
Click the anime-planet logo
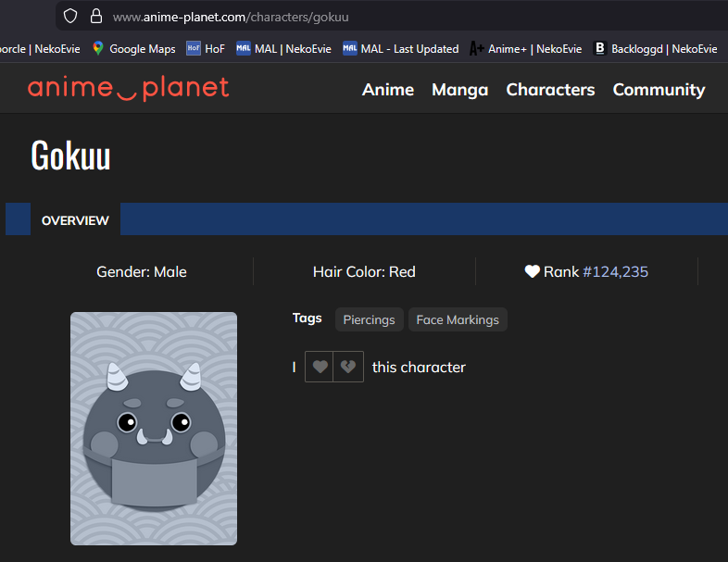(x=128, y=88)
